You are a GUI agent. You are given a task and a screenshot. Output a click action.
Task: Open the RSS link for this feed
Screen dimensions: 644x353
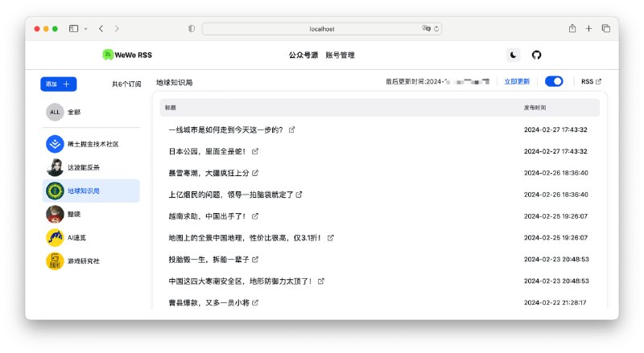[x=591, y=82]
